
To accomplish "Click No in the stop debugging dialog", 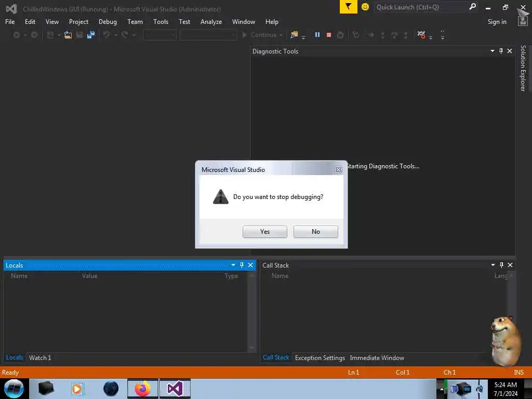I will (x=315, y=232).
